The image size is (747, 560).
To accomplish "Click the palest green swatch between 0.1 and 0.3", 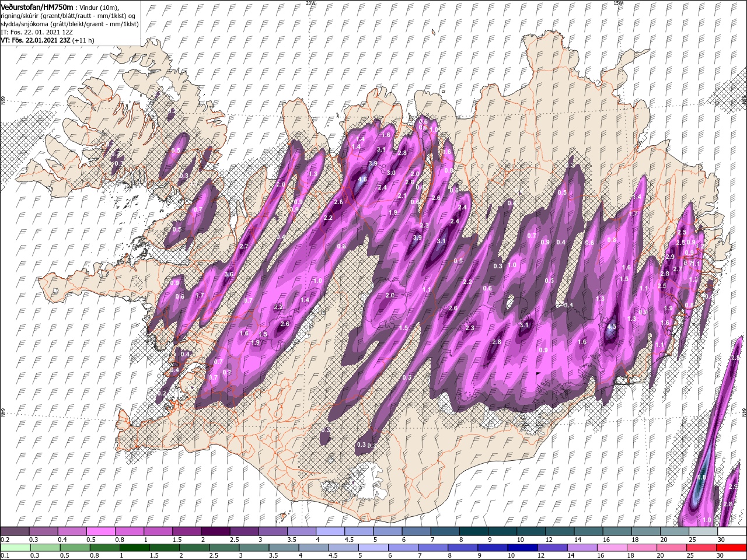I will click(x=15, y=547).
